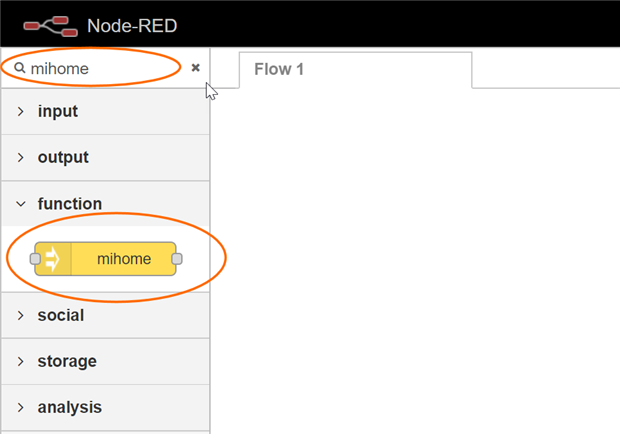Click the "input" category label text

click(58, 111)
